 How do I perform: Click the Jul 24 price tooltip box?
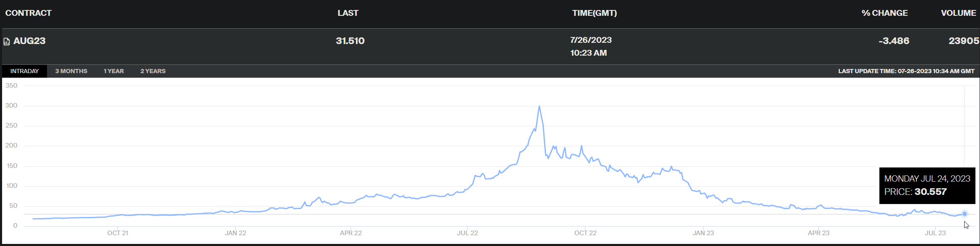tap(927, 185)
